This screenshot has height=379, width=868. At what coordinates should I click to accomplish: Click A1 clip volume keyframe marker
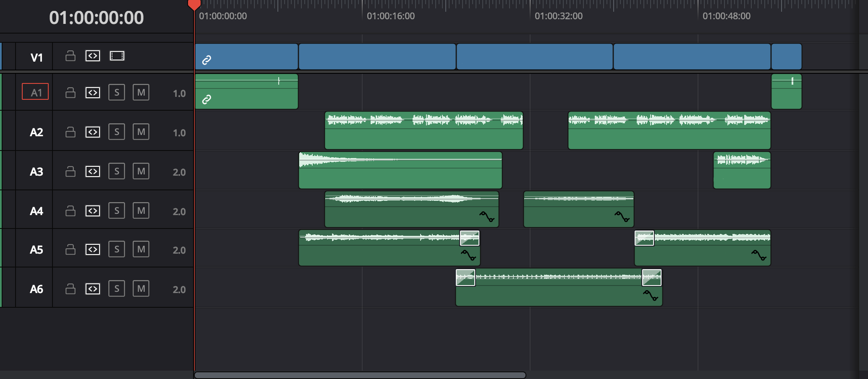[279, 80]
